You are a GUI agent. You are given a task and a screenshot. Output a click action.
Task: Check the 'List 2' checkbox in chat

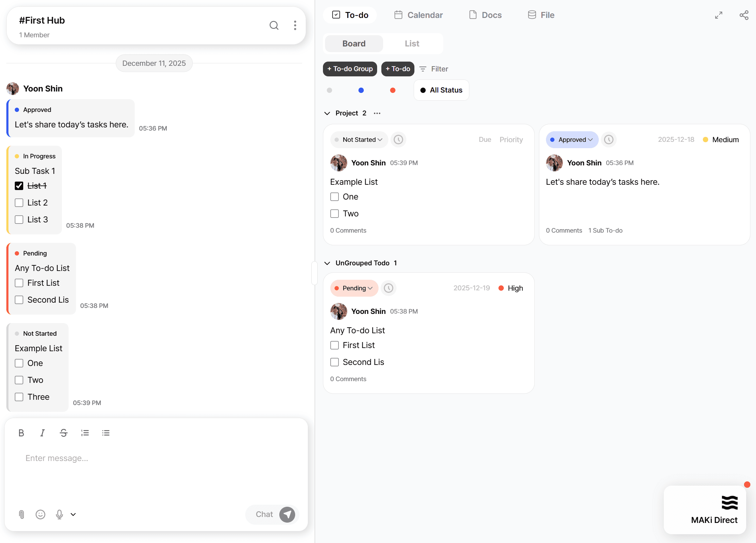(19, 203)
